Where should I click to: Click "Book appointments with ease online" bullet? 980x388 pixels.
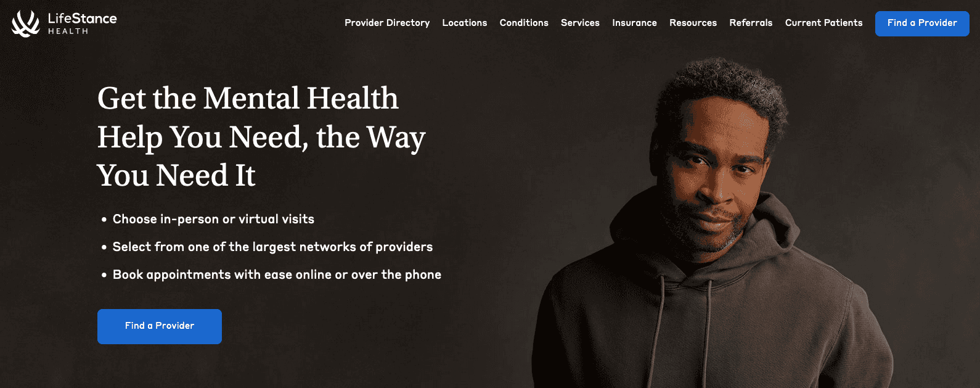(x=277, y=274)
